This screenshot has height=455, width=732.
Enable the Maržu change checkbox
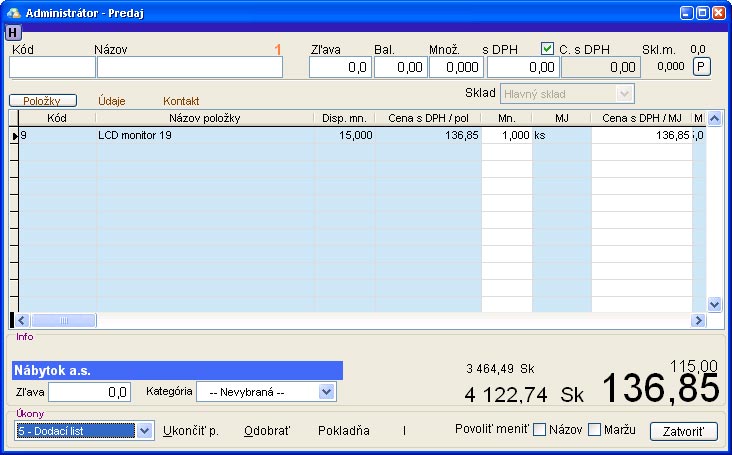pos(594,430)
